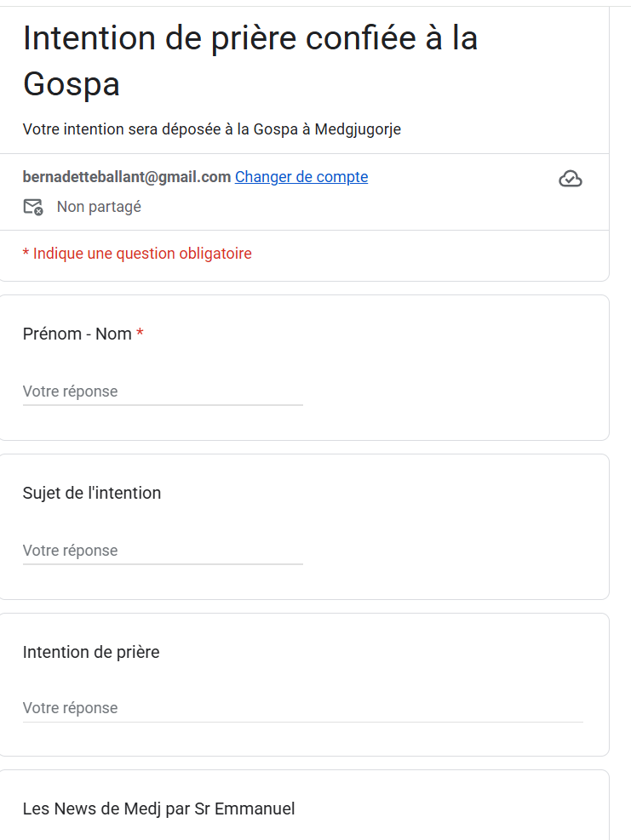Click the "Prénom - Nom" question label
Image resolution: width=631 pixels, height=840 pixels.
click(x=77, y=334)
